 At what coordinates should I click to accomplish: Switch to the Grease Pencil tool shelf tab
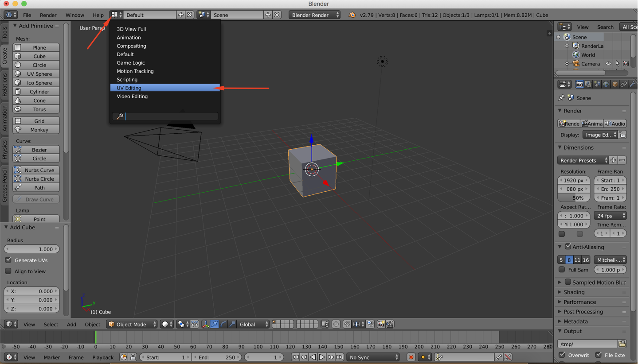pos(4,185)
